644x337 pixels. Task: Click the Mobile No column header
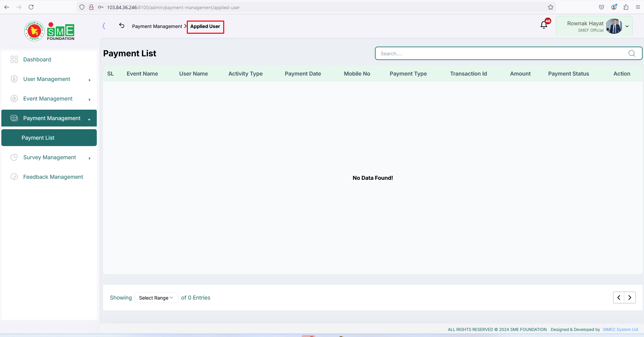[x=357, y=74]
